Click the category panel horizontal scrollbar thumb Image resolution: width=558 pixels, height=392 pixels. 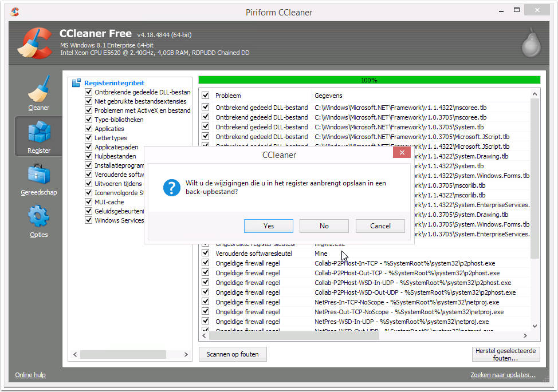[123, 354]
